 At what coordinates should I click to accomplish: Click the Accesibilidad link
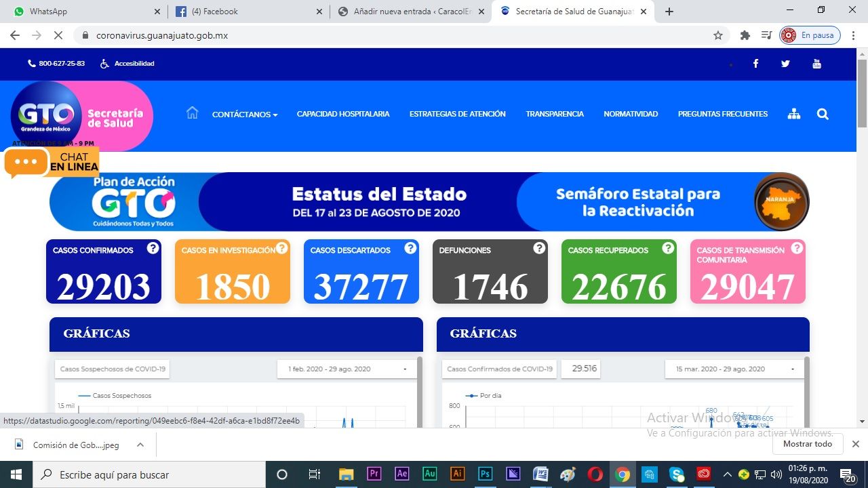click(x=127, y=64)
